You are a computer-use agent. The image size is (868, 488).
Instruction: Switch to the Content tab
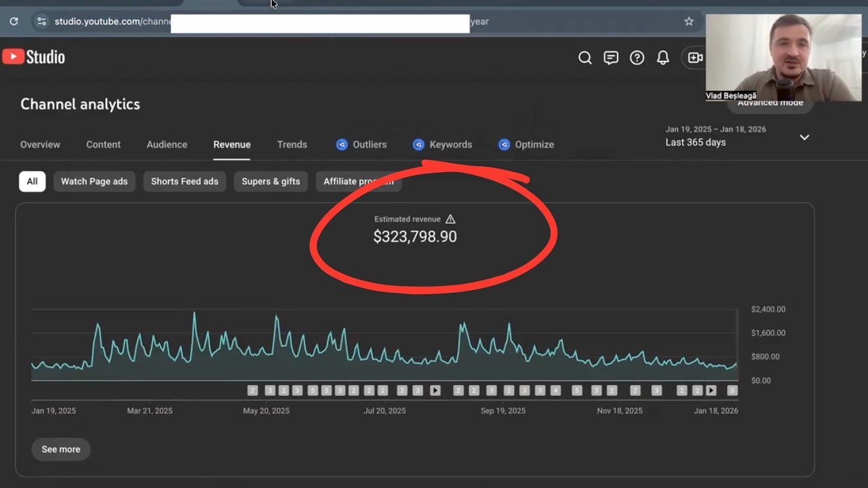pos(103,144)
